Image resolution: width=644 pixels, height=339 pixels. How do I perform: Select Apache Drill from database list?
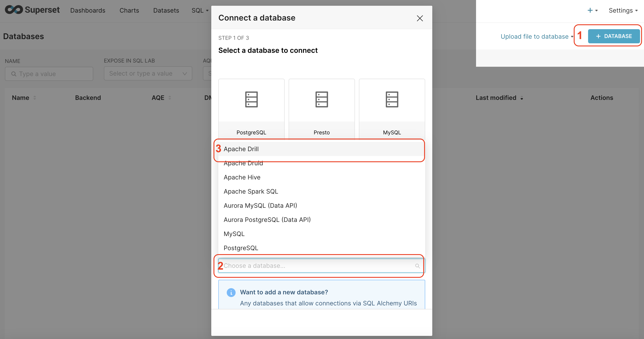tap(321, 149)
